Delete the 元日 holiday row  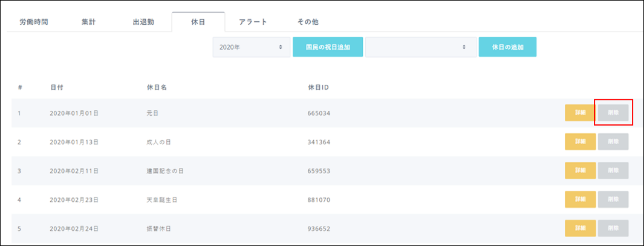click(x=613, y=113)
